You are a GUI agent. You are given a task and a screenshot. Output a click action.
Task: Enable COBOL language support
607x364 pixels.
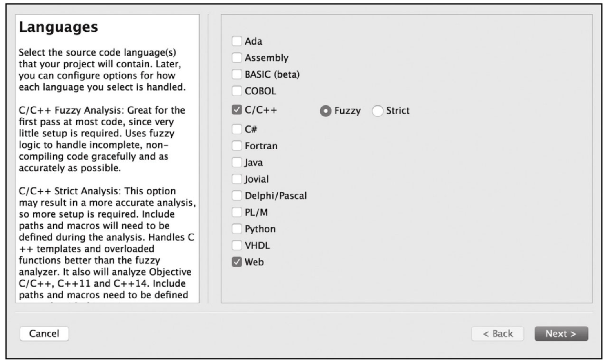(x=237, y=91)
